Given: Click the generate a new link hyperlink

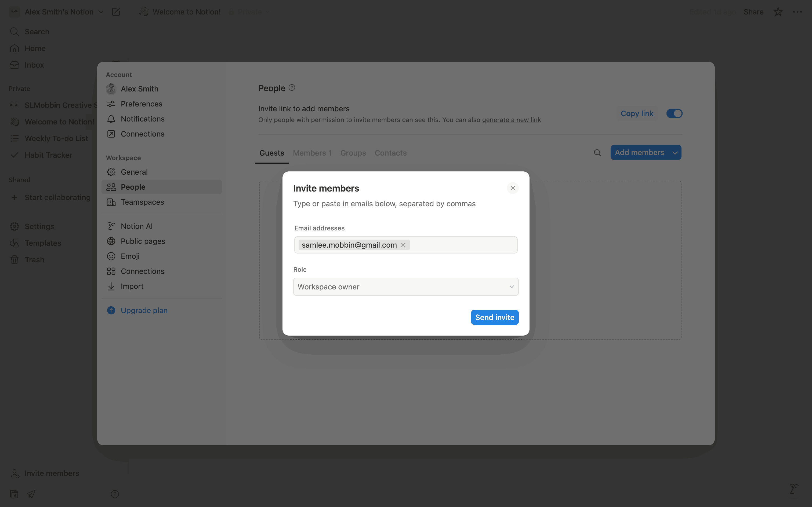Looking at the screenshot, I should pyautogui.click(x=511, y=120).
